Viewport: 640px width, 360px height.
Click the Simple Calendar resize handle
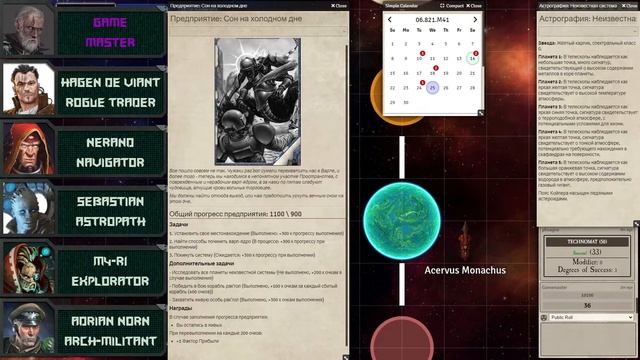point(481,113)
